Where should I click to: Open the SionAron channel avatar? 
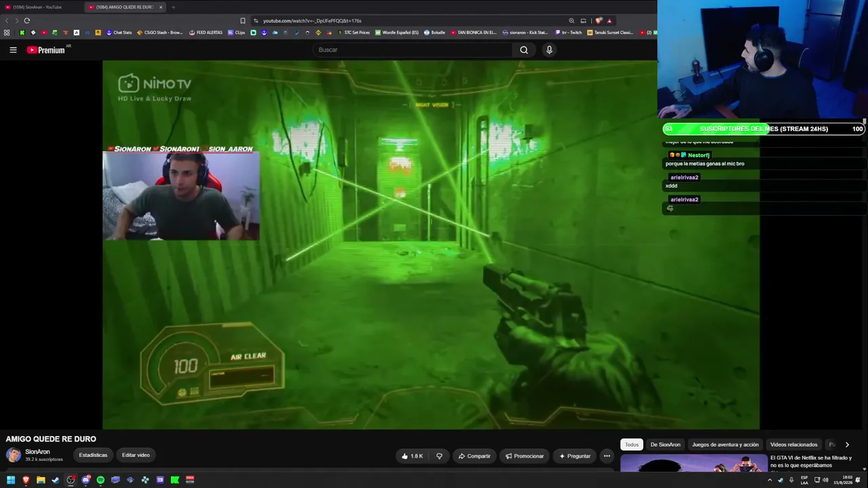pos(14,455)
